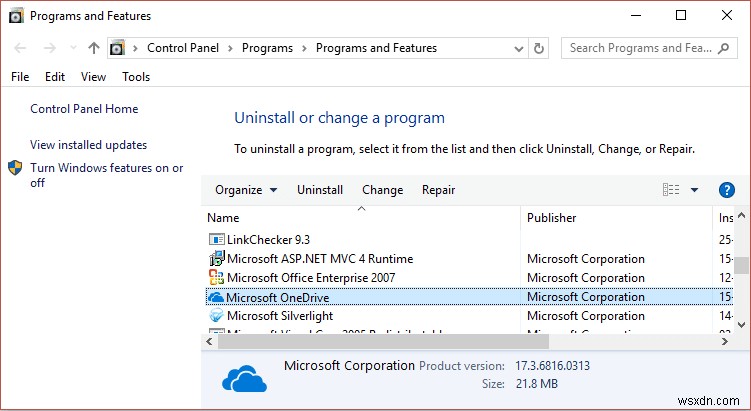Click the Back navigation arrow
751x411 pixels.
pos(20,48)
